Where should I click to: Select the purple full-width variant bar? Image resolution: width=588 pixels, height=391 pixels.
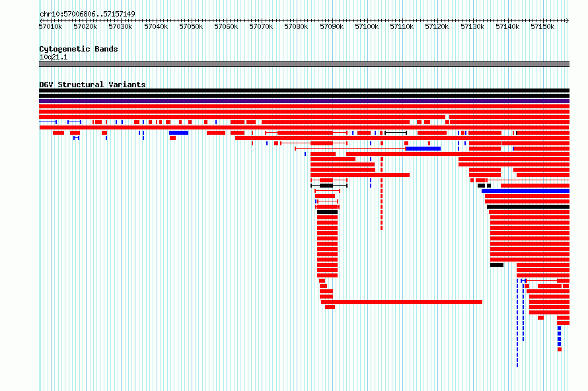[x=304, y=101]
